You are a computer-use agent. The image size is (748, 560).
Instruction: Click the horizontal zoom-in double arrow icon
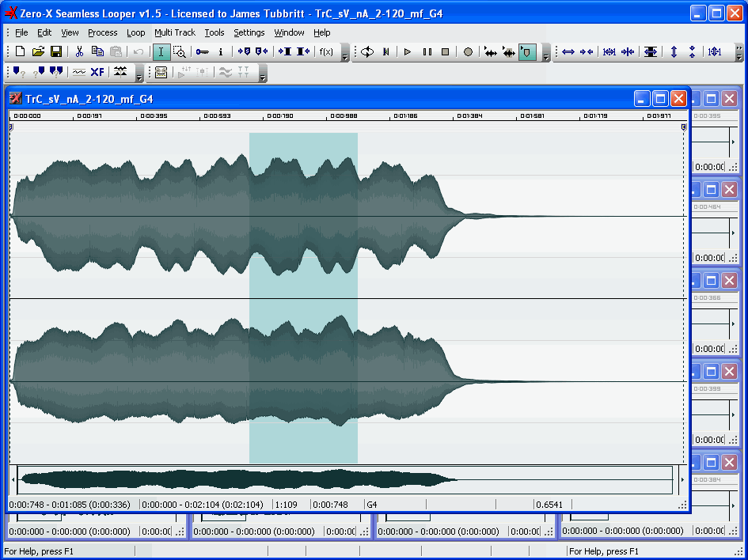pos(568,51)
